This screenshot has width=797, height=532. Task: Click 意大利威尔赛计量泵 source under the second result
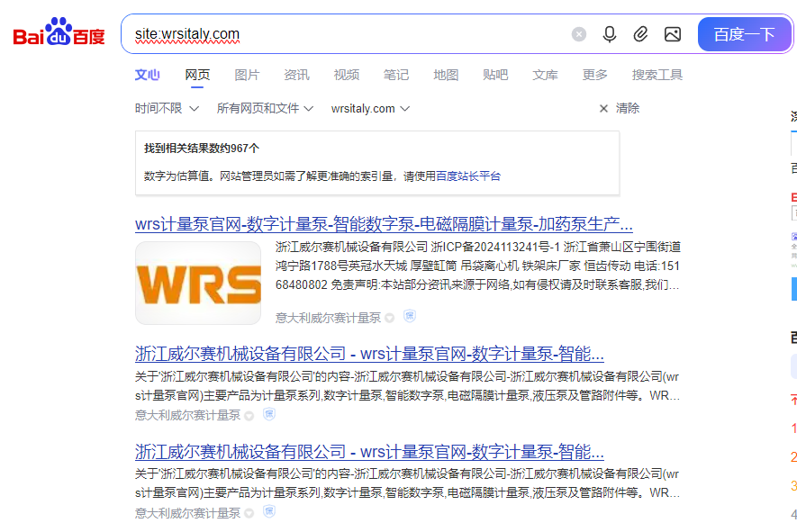click(x=187, y=416)
